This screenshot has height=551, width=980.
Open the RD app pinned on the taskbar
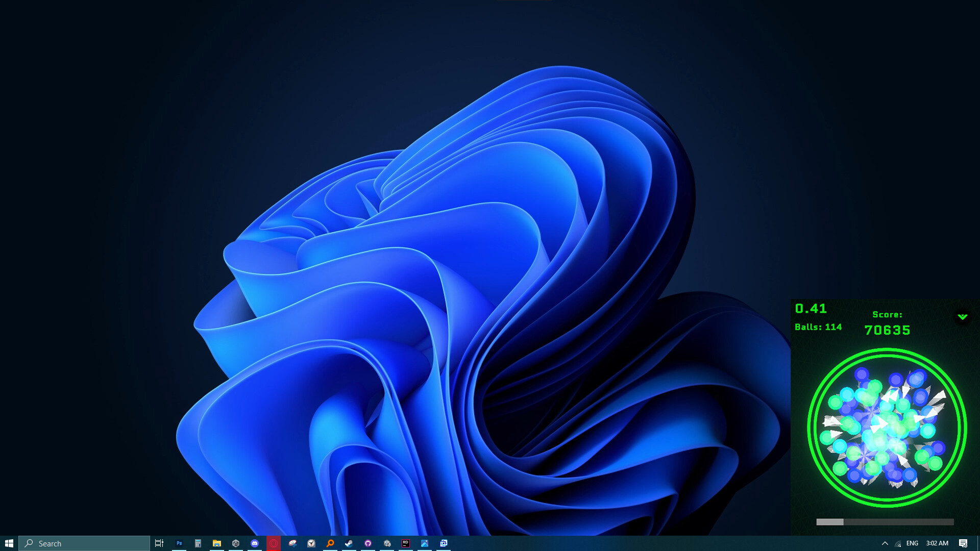406,543
